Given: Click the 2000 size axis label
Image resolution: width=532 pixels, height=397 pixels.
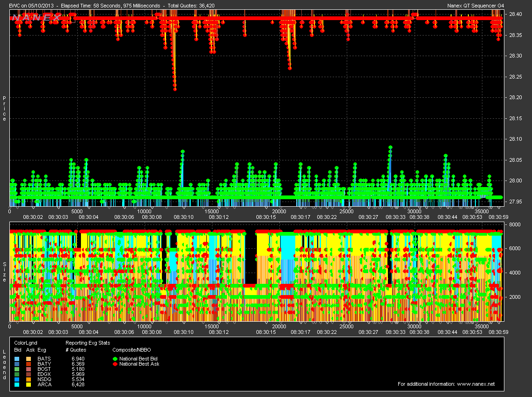Looking at the screenshot, I should [515, 297].
